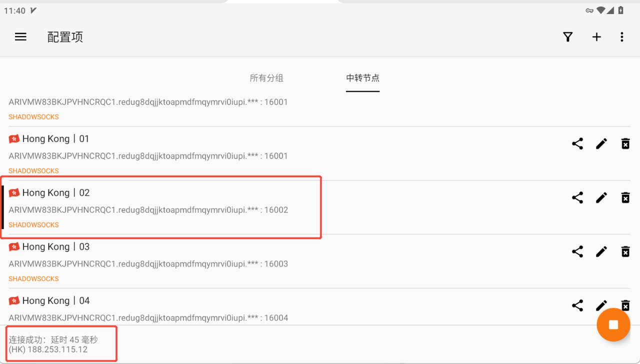Share the Hong Kong 02 profile
640x364 pixels.
[x=577, y=197]
